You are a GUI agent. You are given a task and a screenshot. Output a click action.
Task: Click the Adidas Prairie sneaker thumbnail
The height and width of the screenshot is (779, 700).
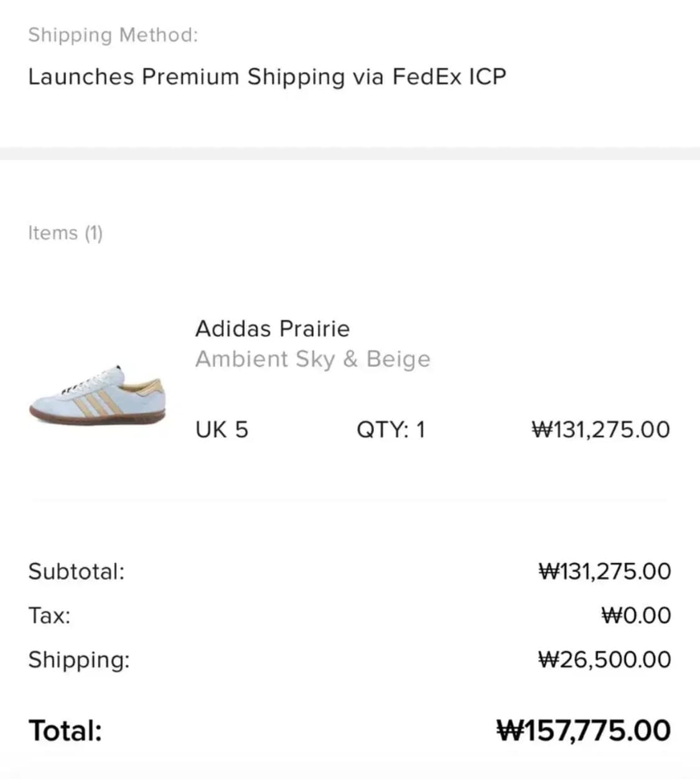[98, 394]
